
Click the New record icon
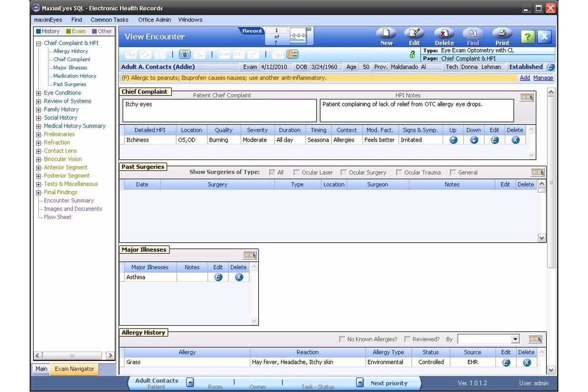(x=386, y=34)
